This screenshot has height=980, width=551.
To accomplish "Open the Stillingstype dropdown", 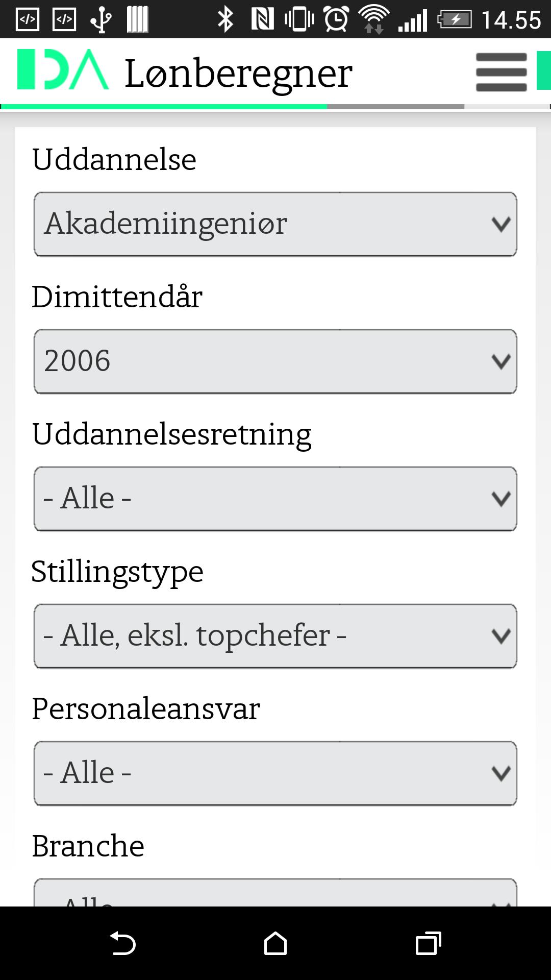I will (275, 636).
